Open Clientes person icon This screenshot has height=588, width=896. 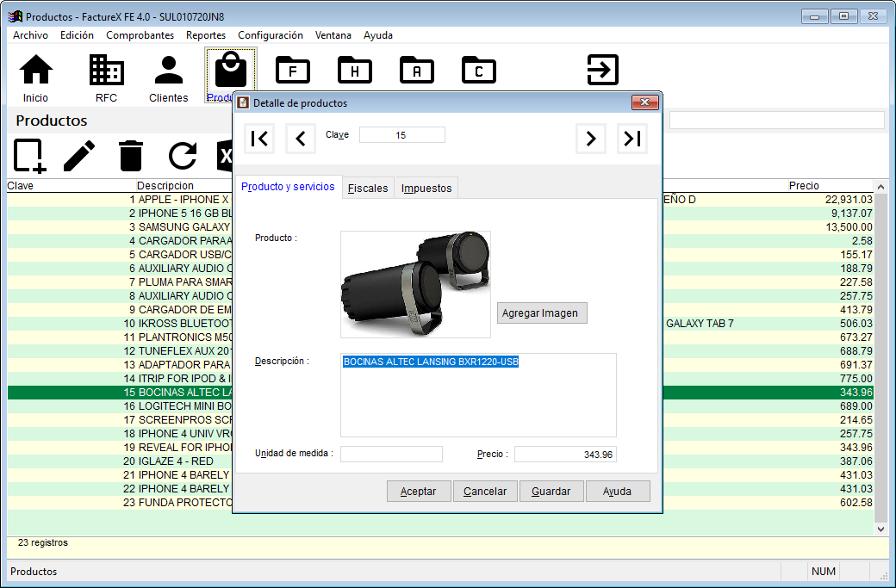click(x=169, y=77)
